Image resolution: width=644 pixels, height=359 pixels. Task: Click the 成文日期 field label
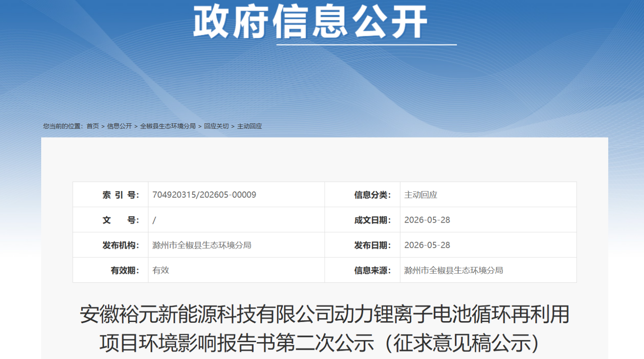click(x=372, y=220)
